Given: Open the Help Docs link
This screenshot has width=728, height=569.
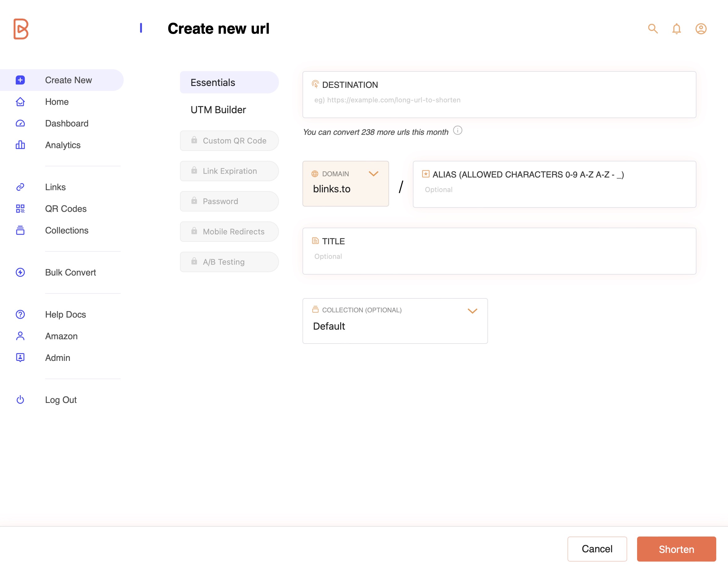Looking at the screenshot, I should point(65,314).
